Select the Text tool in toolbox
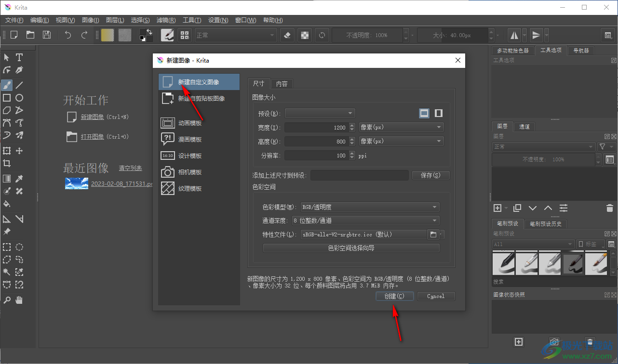 (x=19, y=57)
